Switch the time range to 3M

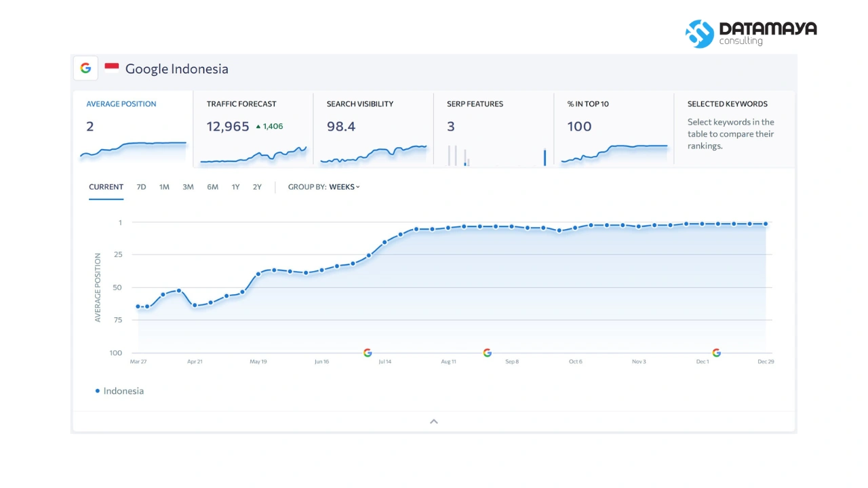(x=188, y=187)
